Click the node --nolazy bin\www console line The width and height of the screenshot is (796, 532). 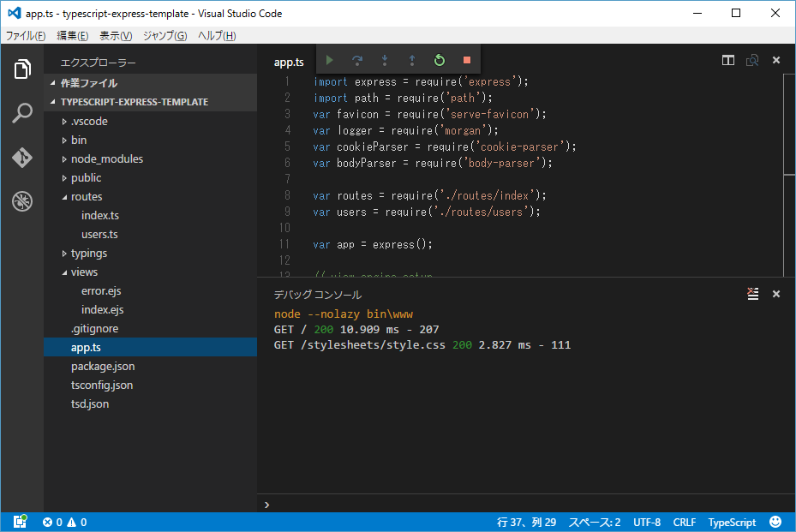click(344, 314)
